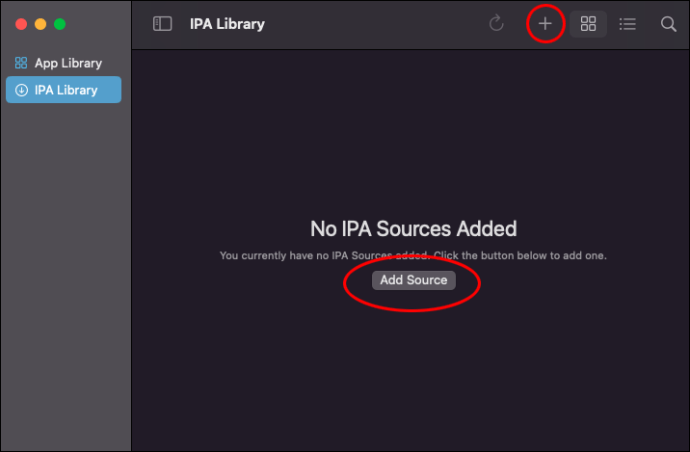Click the No IPA Sources Added heading
The image size is (690, 452).
413,229
